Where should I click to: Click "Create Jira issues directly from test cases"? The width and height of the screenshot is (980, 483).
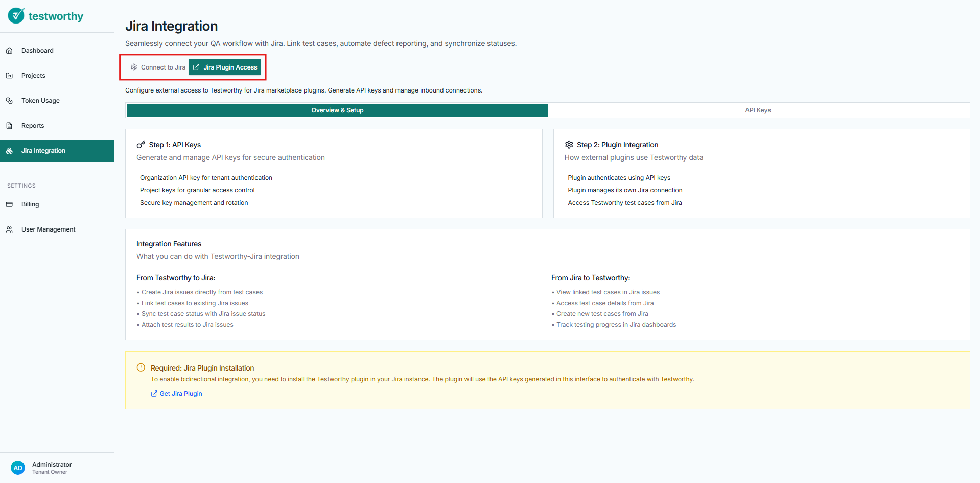pyautogui.click(x=202, y=292)
